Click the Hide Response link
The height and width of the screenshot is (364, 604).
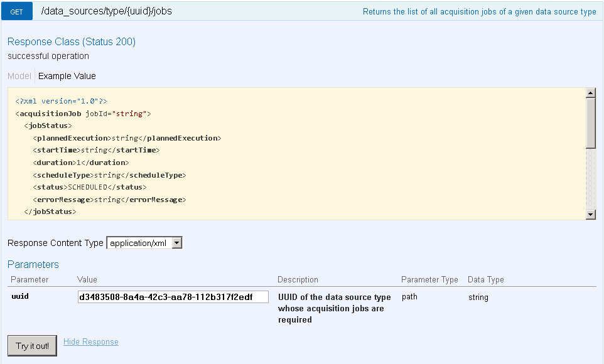(x=91, y=342)
